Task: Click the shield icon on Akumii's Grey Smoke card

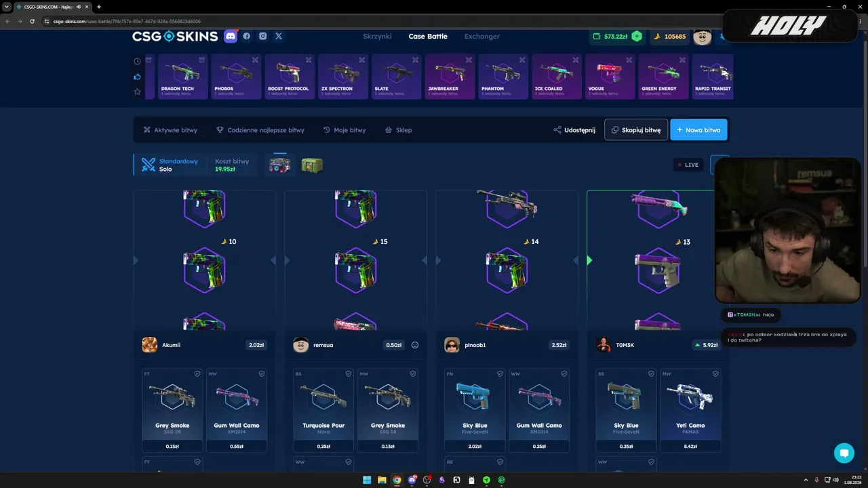Action: pos(197,373)
